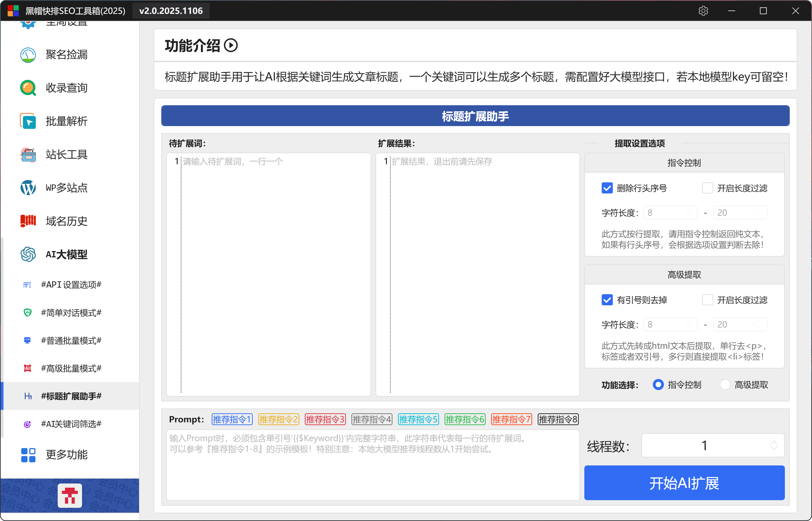Switch to #AI关键词筛选# menu item

tap(71, 424)
